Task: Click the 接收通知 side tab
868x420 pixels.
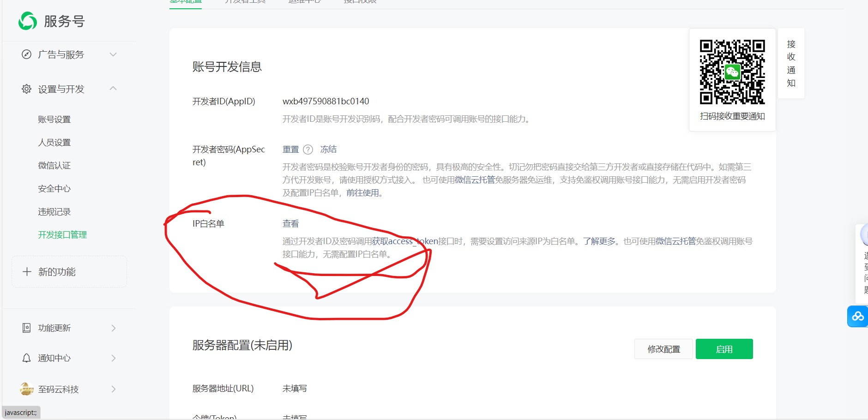Action: pyautogui.click(x=791, y=64)
